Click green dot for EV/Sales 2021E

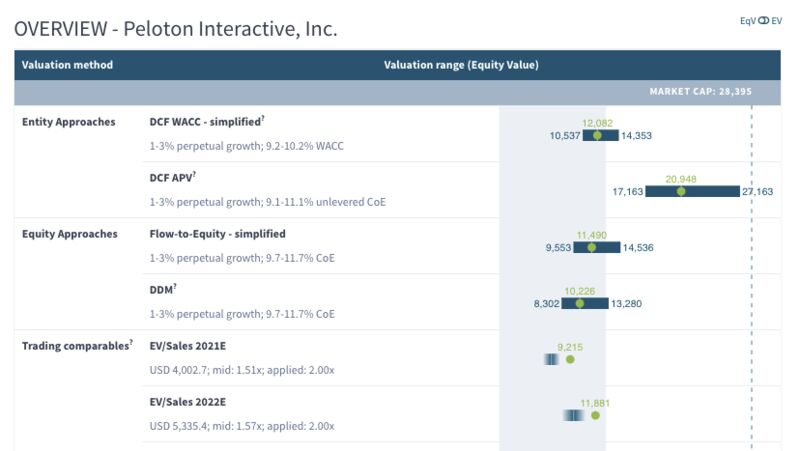click(x=570, y=359)
